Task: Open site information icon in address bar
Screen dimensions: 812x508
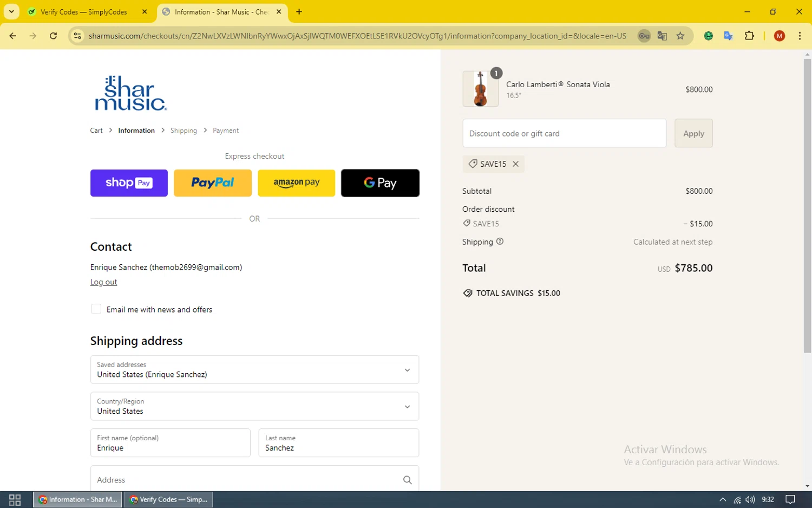Action: coord(77,36)
